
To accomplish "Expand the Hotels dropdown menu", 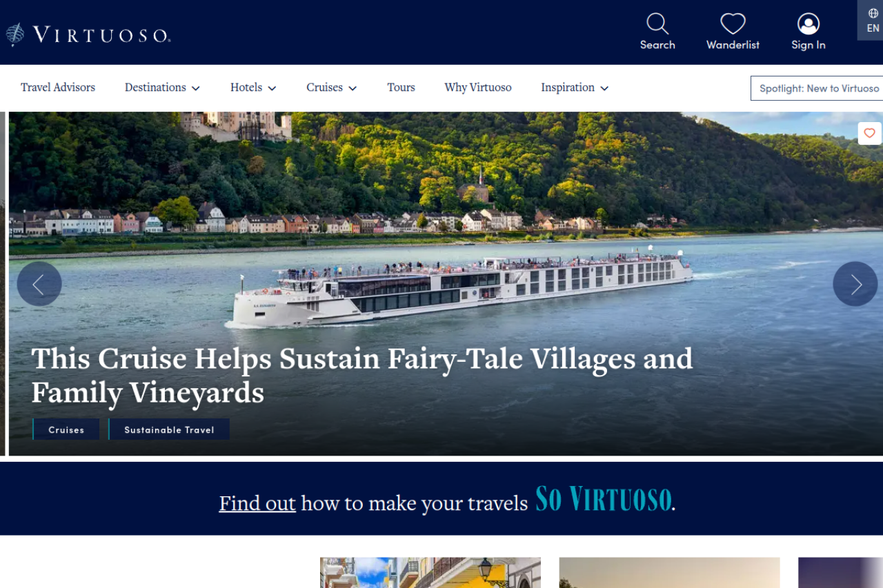I will (253, 88).
